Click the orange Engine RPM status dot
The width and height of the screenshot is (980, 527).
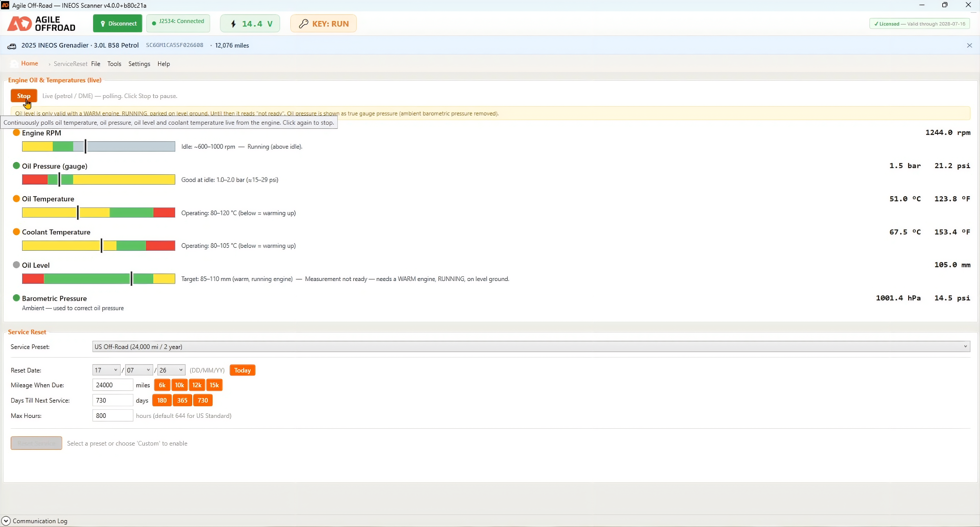coord(16,133)
